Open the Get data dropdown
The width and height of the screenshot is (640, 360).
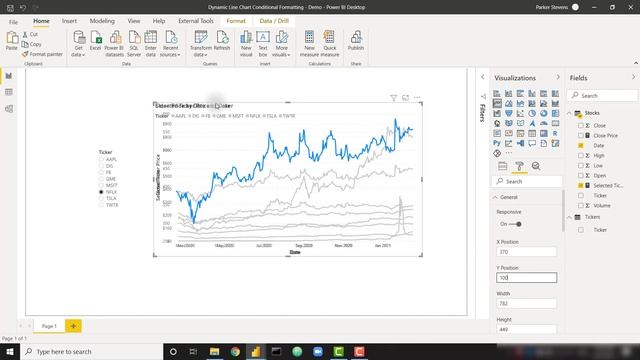pos(78,43)
